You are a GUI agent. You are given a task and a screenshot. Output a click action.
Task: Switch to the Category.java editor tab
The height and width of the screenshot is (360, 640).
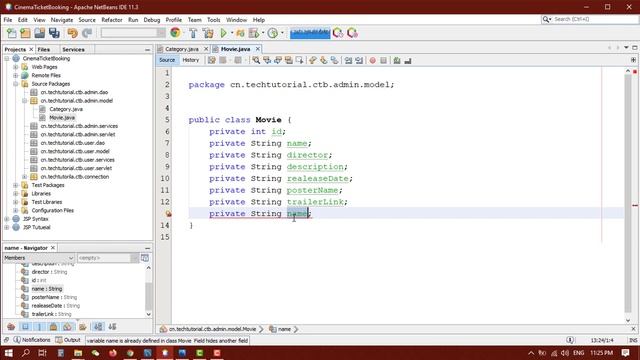click(182, 49)
